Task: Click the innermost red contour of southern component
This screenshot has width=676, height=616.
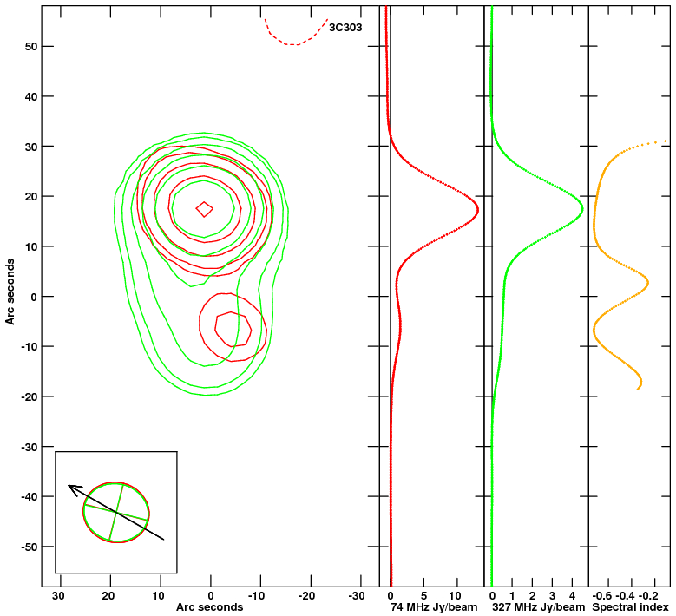Action: point(233,329)
